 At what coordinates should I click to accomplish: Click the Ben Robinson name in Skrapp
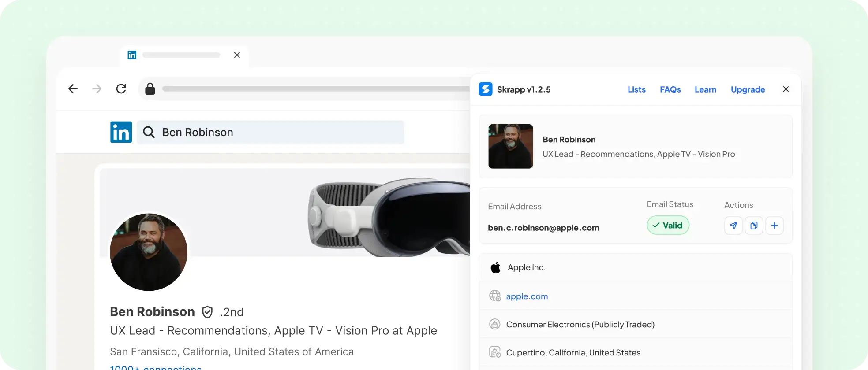click(x=569, y=140)
